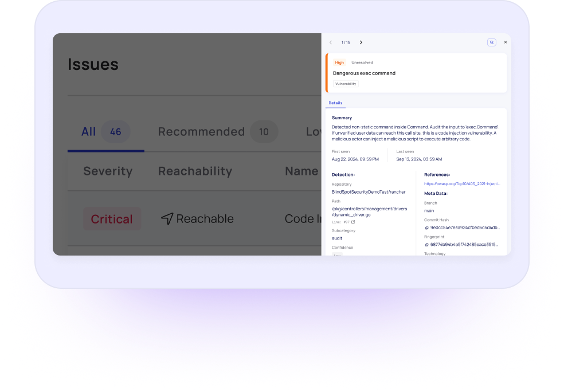This screenshot has width=564, height=392.
Task: Click the Reachable arrow icon in first row
Action: pos(167,218)
